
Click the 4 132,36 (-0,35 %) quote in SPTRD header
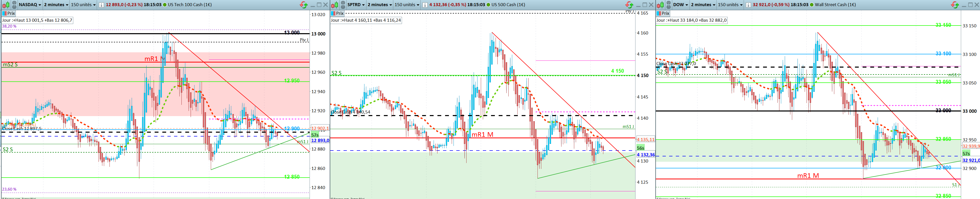[x=448, y=5]
